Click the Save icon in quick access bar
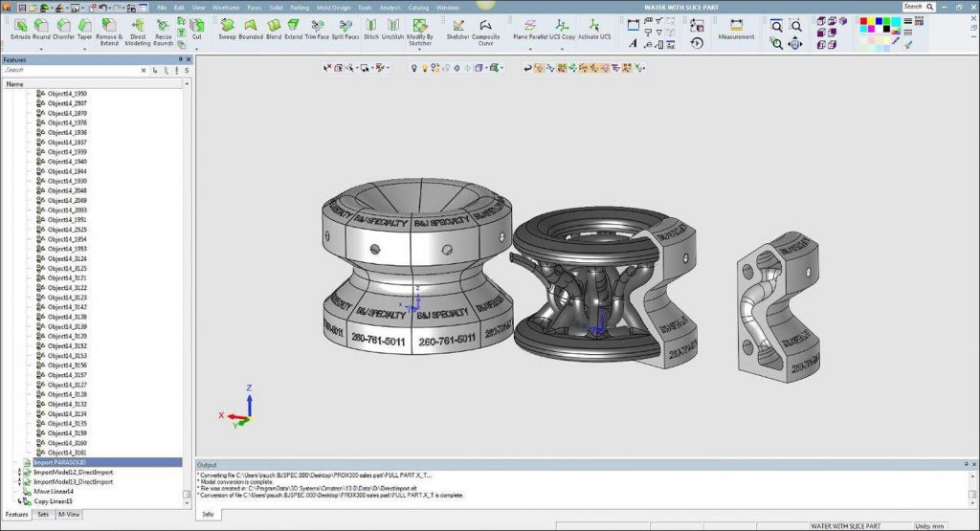Screen dimensions: 980x531 click(x=22, y=8)
